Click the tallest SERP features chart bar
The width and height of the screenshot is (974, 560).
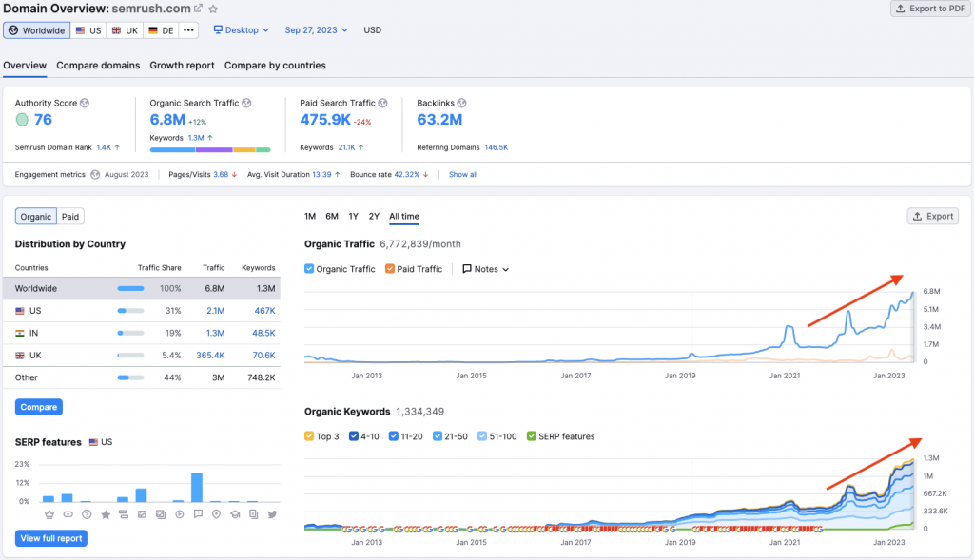(x=197, y=488)
